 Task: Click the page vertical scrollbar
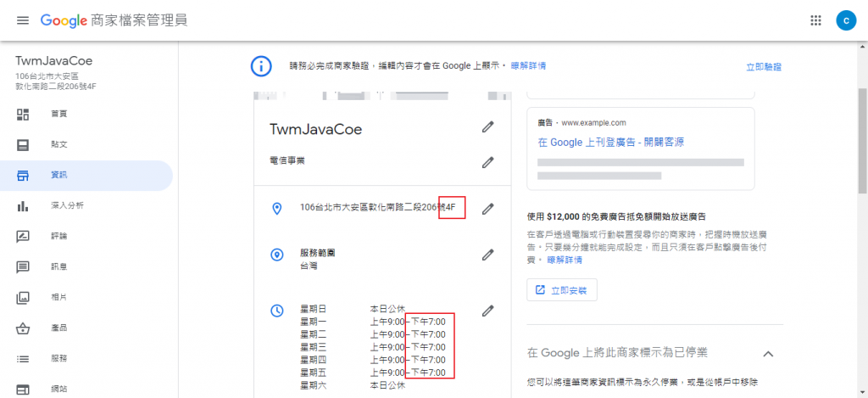click(862, 141)
